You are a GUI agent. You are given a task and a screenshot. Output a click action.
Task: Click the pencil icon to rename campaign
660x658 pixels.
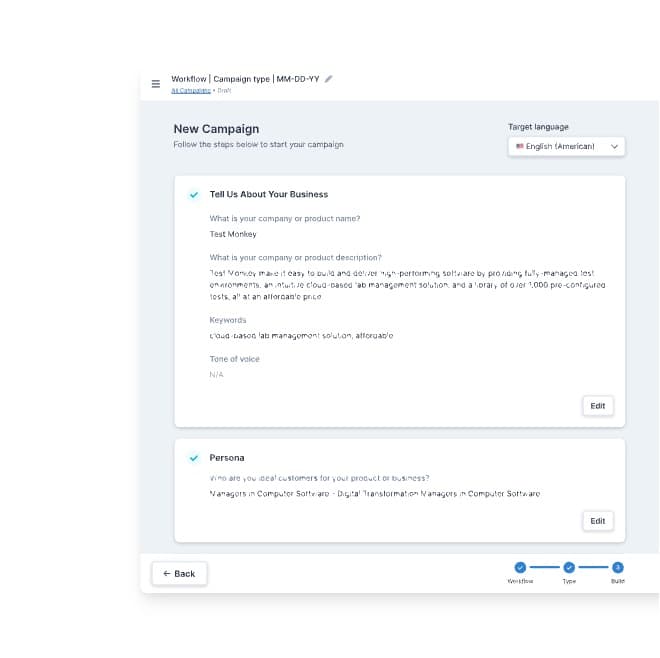tap(329, 79)
